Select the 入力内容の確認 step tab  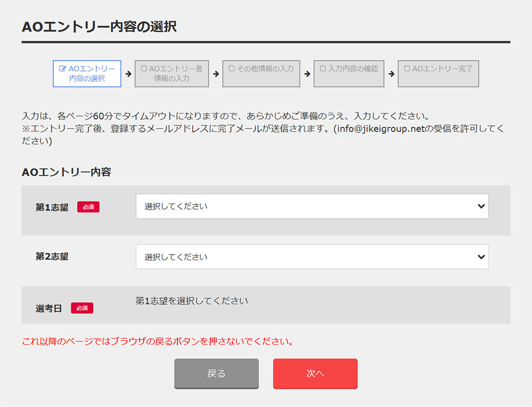[349, 74]
